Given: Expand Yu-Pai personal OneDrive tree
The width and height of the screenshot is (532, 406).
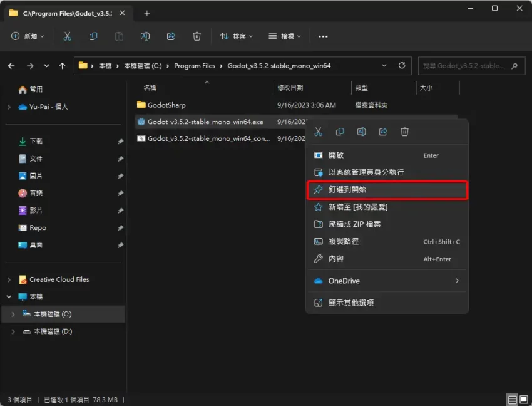Looking at the screenshot, I should tap(9, 107).
